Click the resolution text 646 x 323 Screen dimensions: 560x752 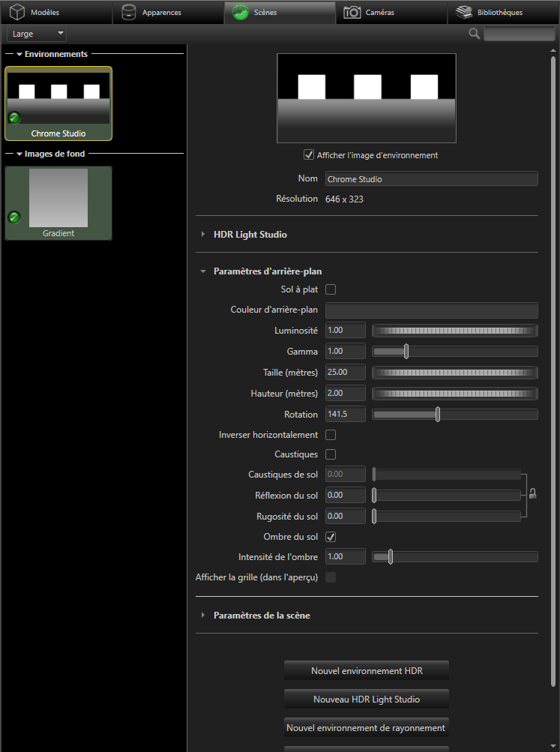click(x=344, y=199)
